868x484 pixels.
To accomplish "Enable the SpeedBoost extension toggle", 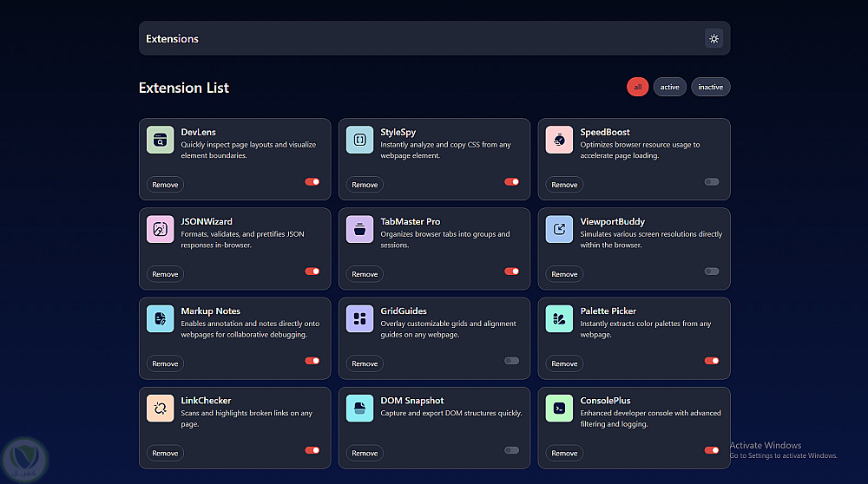I will (x=712, y=181).
